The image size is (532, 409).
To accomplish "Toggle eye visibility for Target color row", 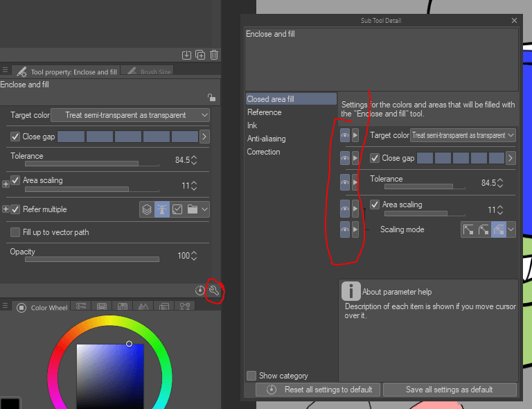I will 345,135.
